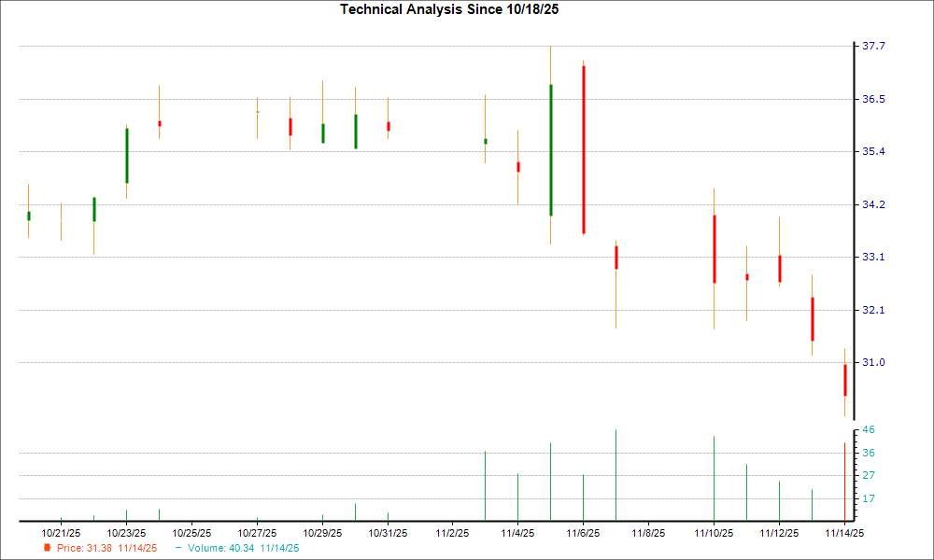
Task: Select the tall red candlestick on 11/6/25
Action: coord(583,149)
